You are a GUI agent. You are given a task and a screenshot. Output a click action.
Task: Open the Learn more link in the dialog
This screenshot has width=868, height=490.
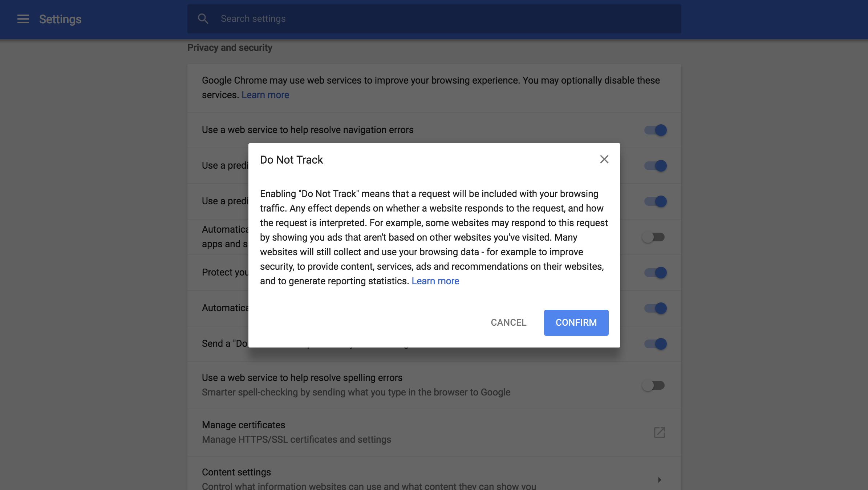pyautogui.click(x=435, y=281)
